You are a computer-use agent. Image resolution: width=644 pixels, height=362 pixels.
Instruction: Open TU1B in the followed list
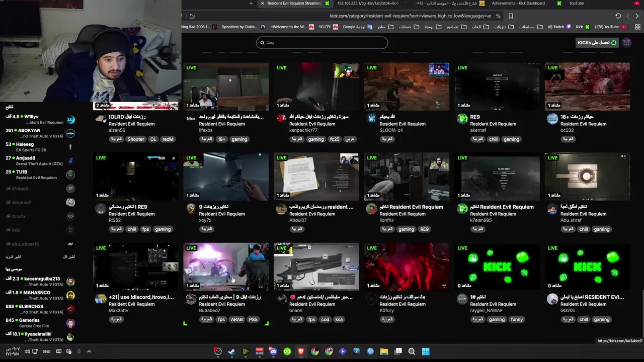click(40, 174)
